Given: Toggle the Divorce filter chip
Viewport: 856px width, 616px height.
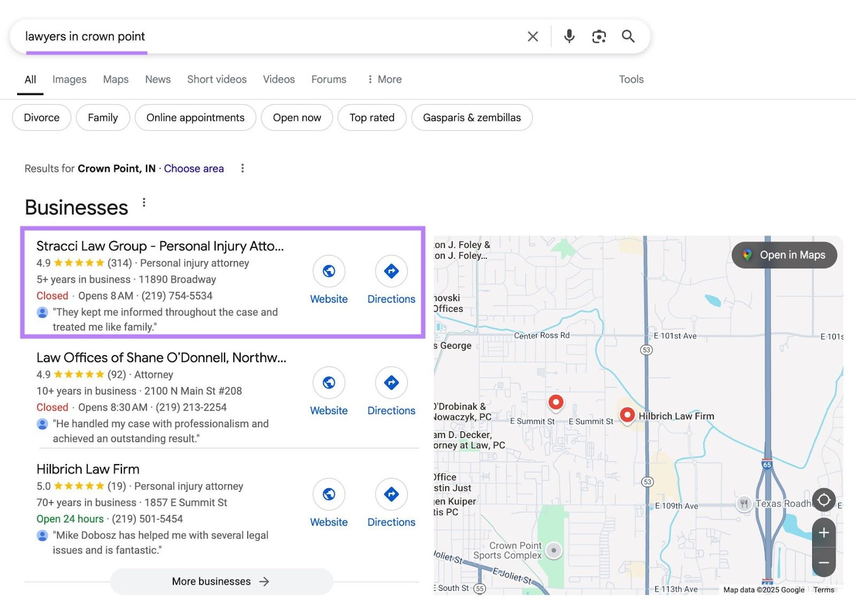Looking at the screenshot, I should click(41, 117).
